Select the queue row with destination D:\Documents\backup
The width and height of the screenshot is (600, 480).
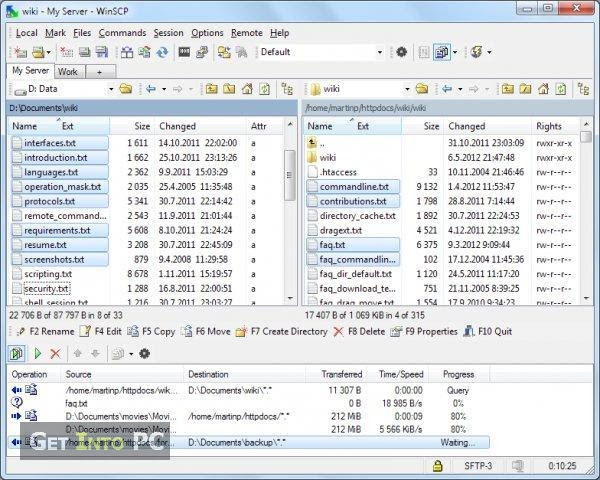click(x=249, y=442)
